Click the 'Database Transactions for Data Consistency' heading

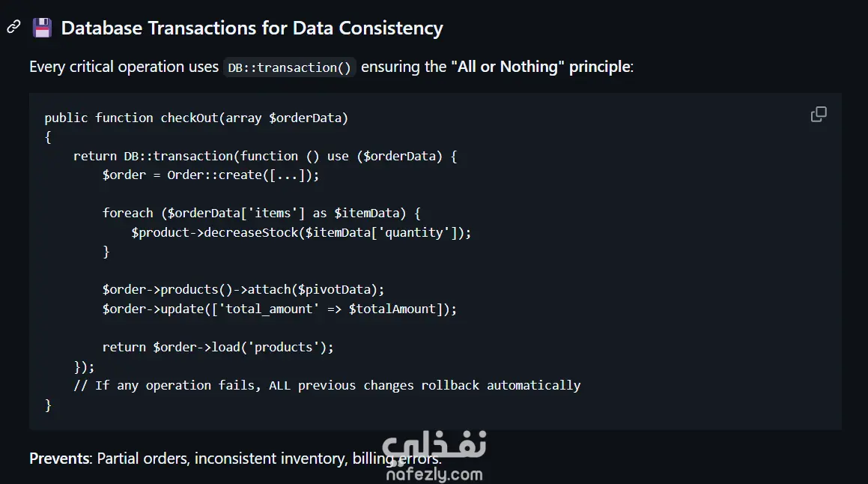click(x=252, y=28)
